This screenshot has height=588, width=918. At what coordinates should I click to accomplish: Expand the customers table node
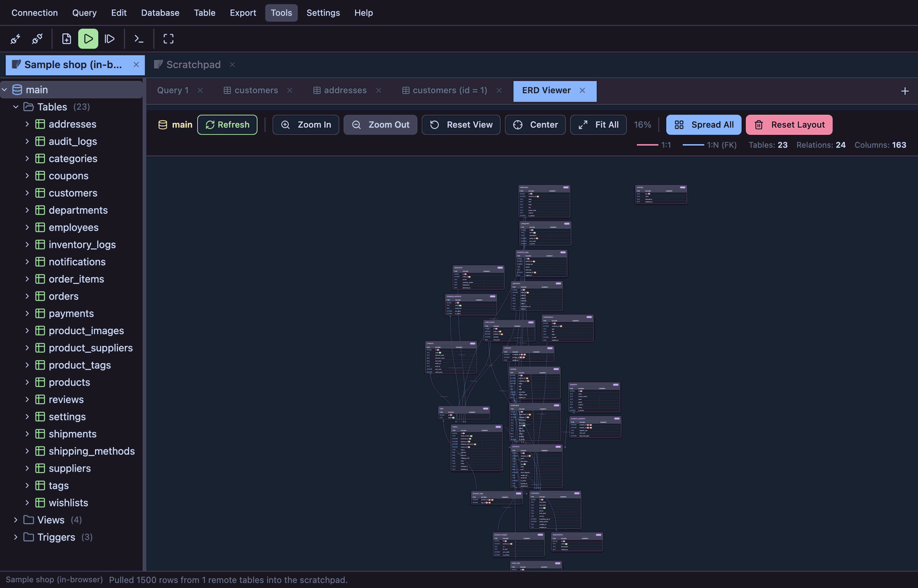click(x=27, y=193)
